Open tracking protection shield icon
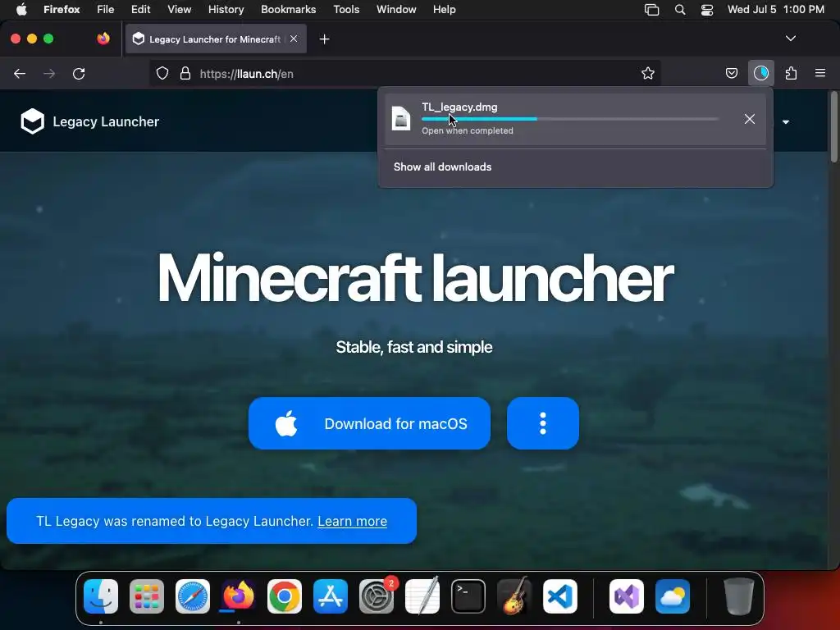This screenshot has height=630, width=840. tap(162, 73)
